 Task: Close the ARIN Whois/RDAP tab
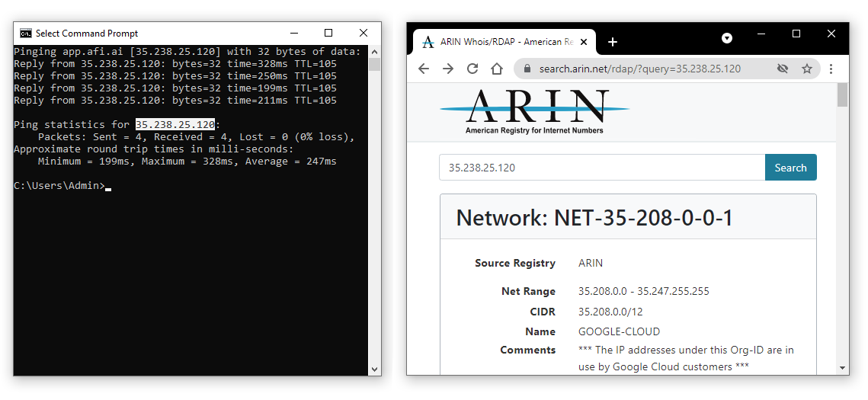[x=585, y=42]
